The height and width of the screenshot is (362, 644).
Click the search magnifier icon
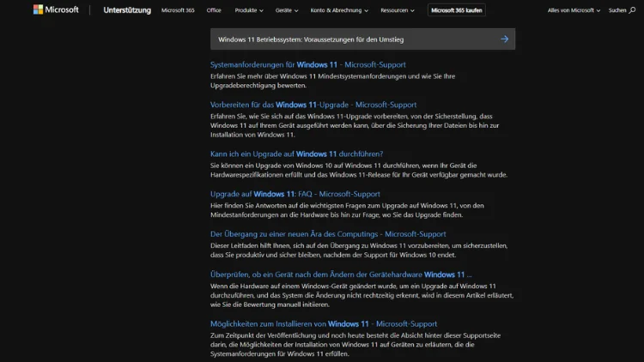tap(632, 9)
